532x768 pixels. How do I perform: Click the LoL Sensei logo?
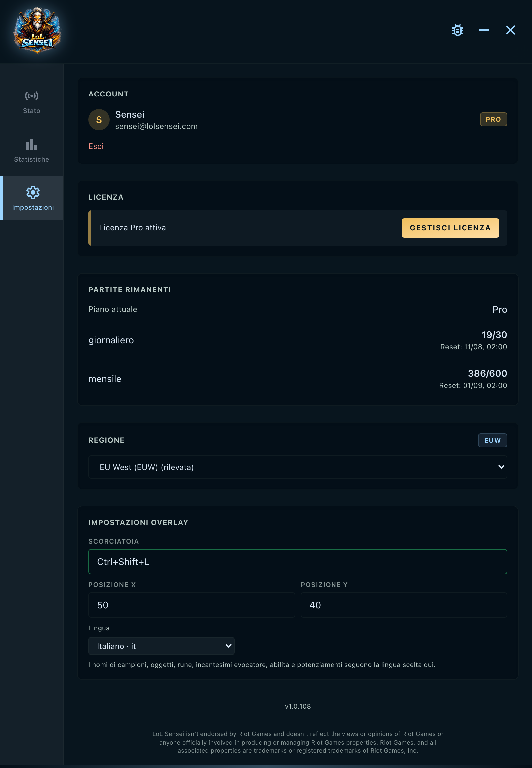pyautogui.click(x=37, y=30)
